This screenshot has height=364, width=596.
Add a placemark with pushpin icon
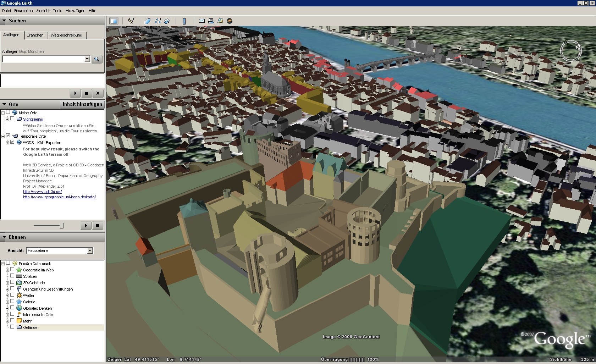pos(131,21)
